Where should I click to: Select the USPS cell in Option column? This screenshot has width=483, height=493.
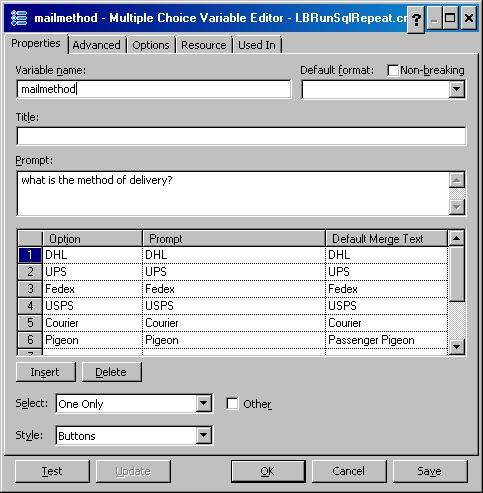[93, 306]
